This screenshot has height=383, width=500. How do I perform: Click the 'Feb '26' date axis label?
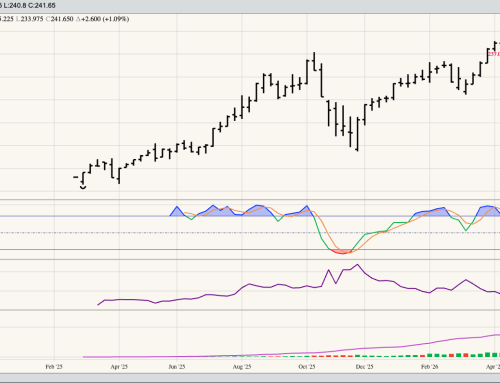coord(429,367)
